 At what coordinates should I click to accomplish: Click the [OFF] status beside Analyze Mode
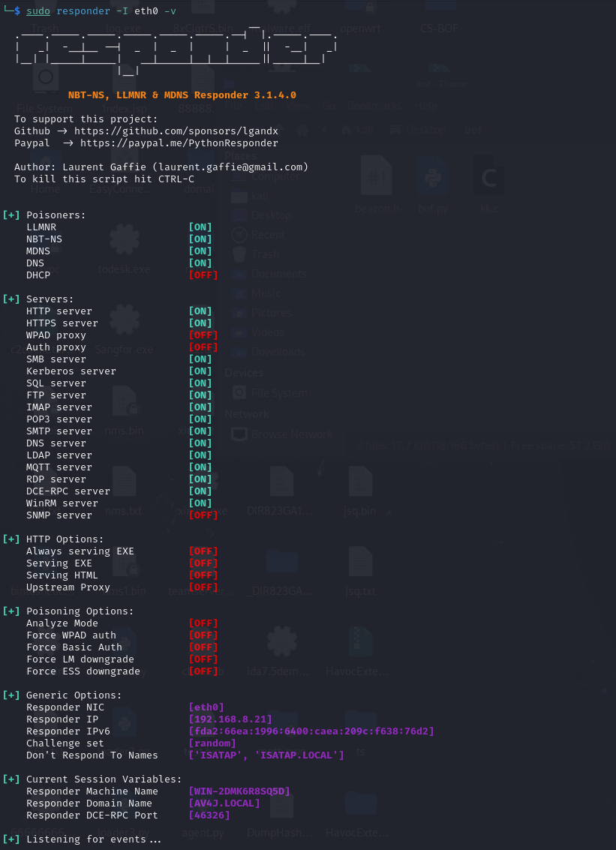pos(203,623)
